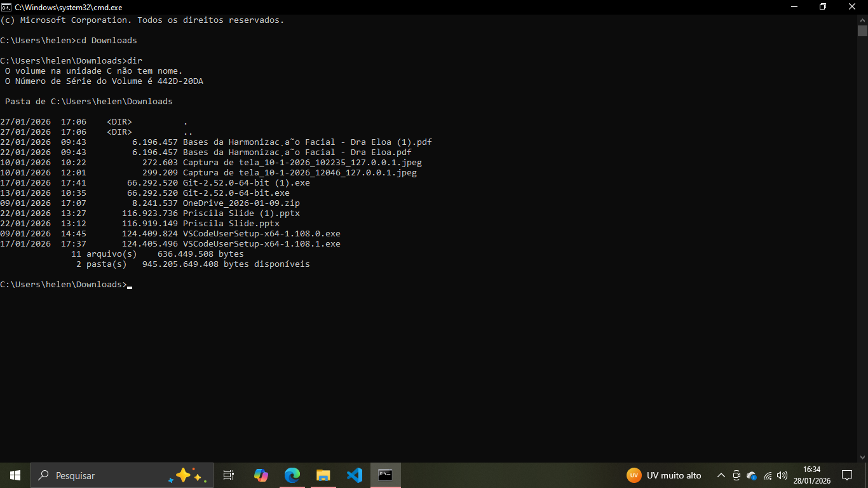Click the Command Prompt taskbar icon

tap(385, 475)
